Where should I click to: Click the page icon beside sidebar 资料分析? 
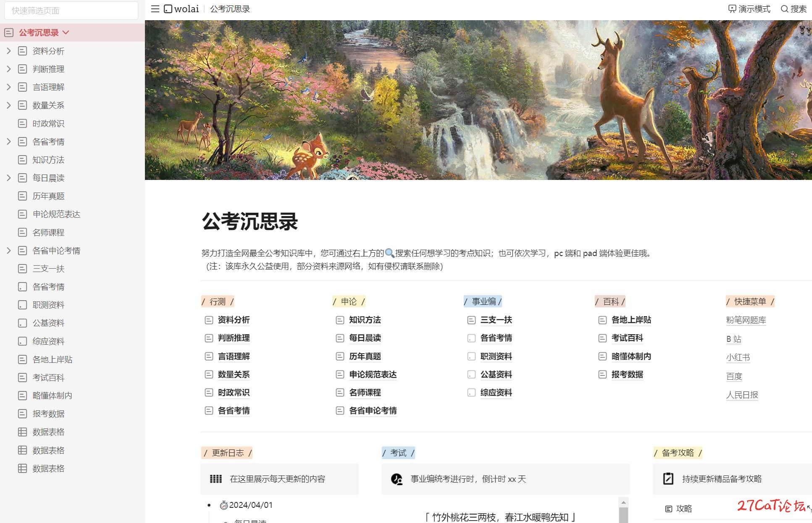[x=23, y=51]
